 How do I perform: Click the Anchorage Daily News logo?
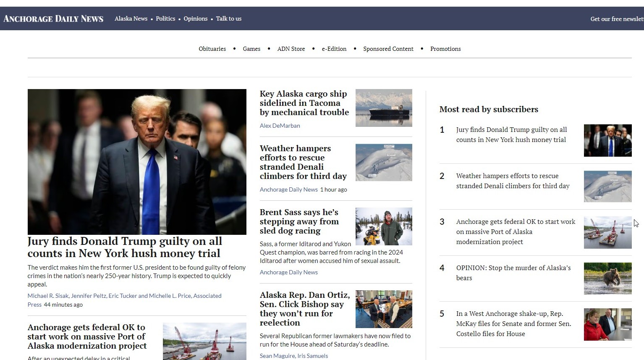pos(53,18)
